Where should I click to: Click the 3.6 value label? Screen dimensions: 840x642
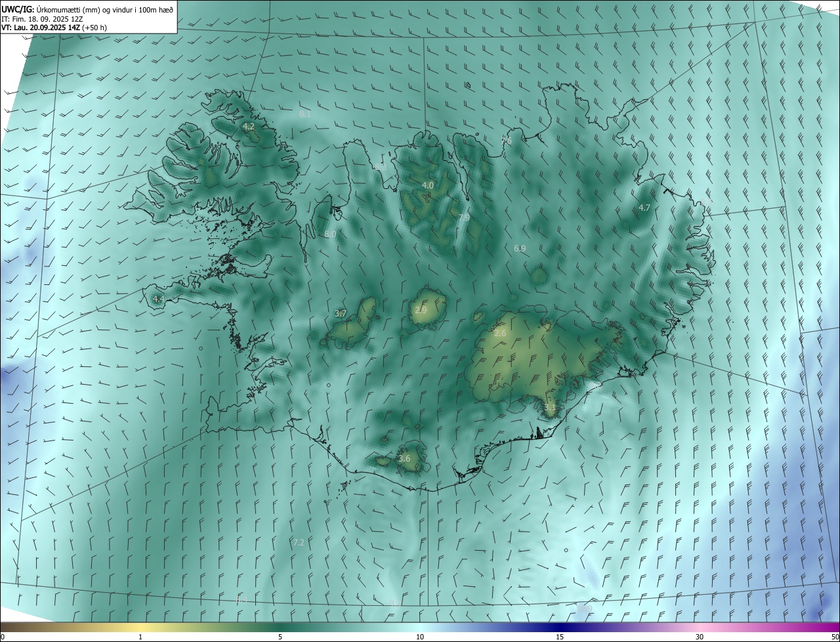[x=404, y=458]
